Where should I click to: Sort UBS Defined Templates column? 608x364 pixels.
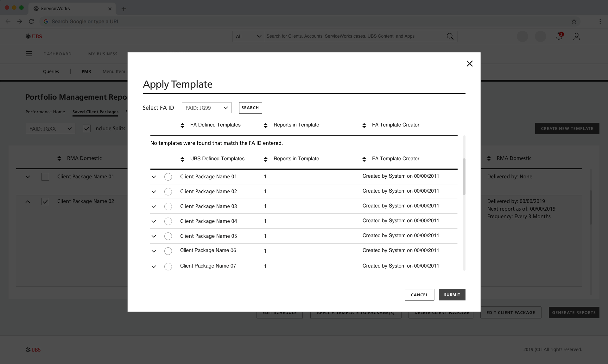(x=182, y=159)
